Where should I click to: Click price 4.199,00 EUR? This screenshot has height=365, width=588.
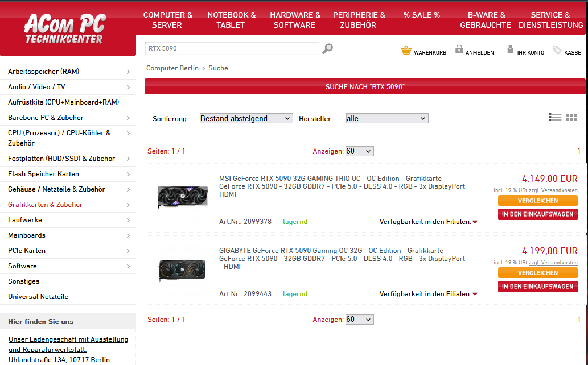[550, 251]
